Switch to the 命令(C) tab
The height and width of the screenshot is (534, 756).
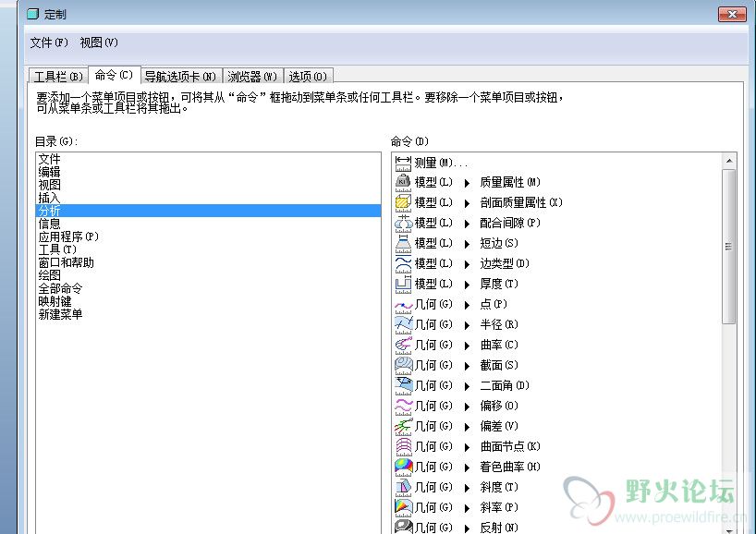[x=115, y=75]
